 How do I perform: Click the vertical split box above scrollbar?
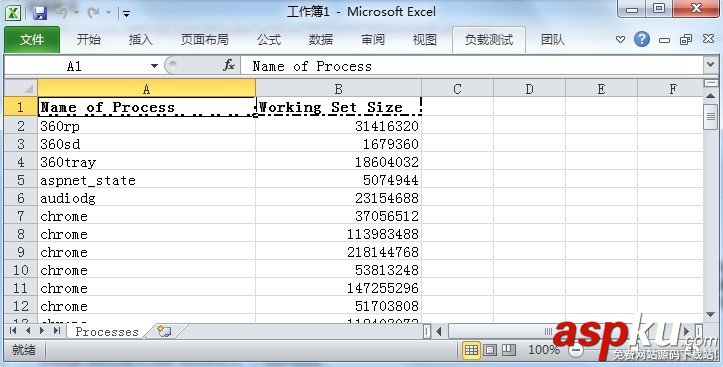[x=711, y=83]
